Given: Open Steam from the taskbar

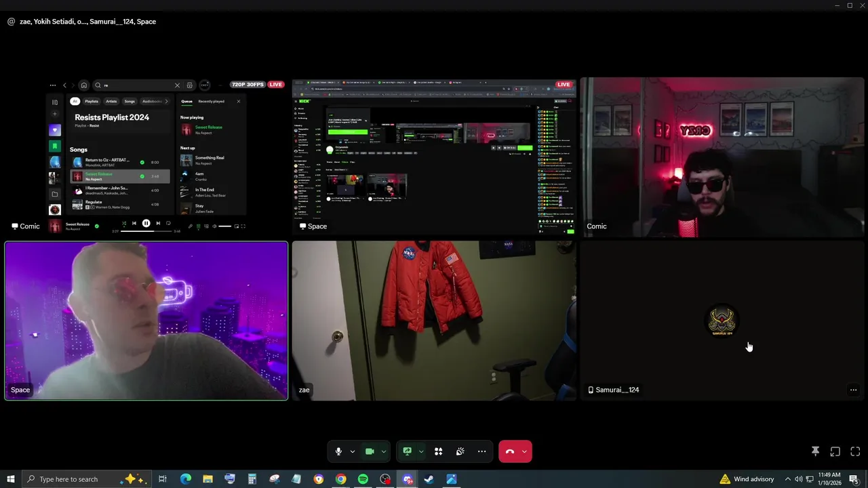Looking at the screenshot, I should (x=429, y=479).
